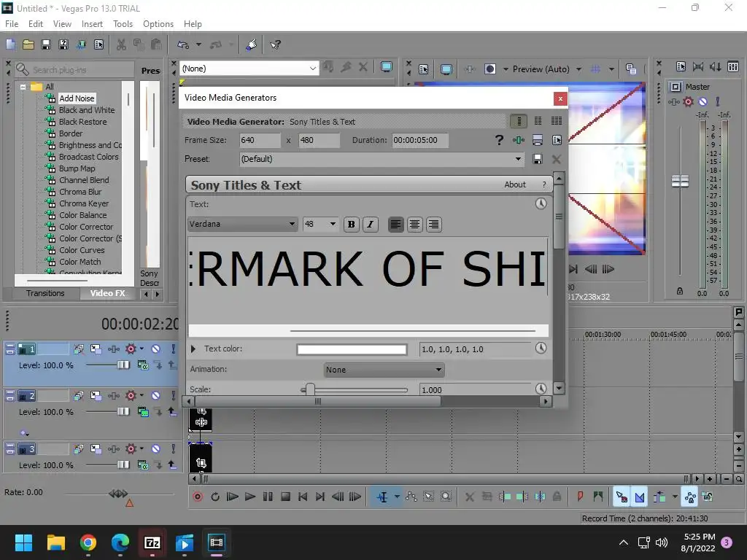Image resolution: width=747 pixels, height=560 pixels.
Task: Click the Text color animate clock icon
Action: click(541, 348)
